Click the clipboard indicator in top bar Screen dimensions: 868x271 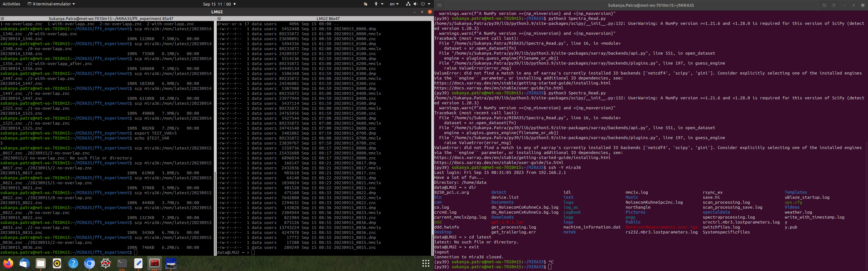[x=365, y=4]
